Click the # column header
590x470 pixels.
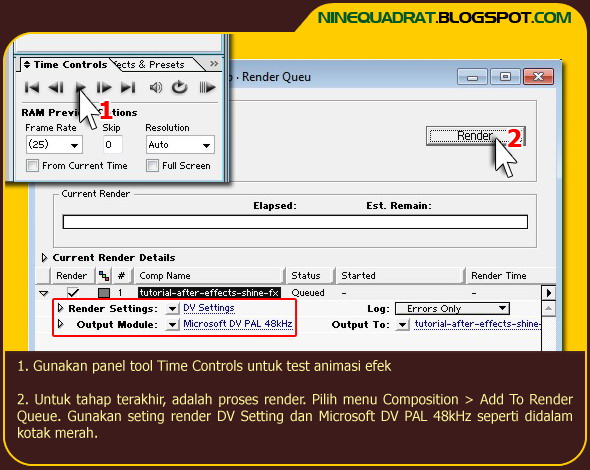tap(122, 276)
